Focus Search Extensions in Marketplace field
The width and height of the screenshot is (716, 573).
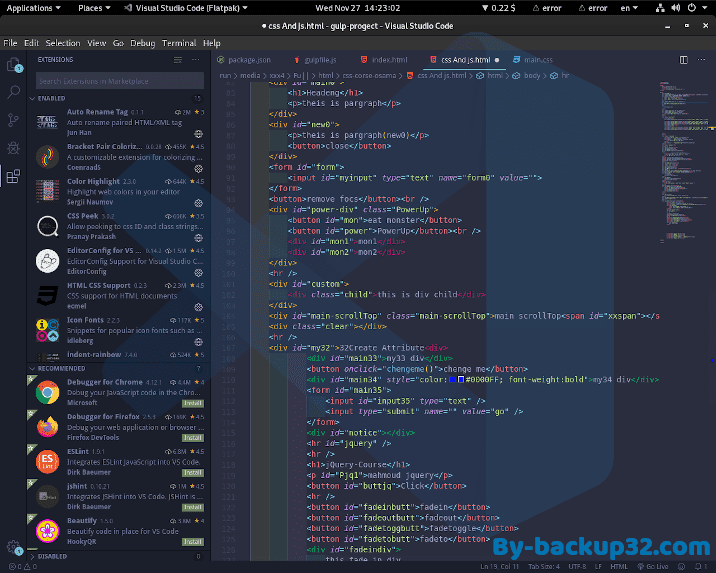(x=120, y=81)
